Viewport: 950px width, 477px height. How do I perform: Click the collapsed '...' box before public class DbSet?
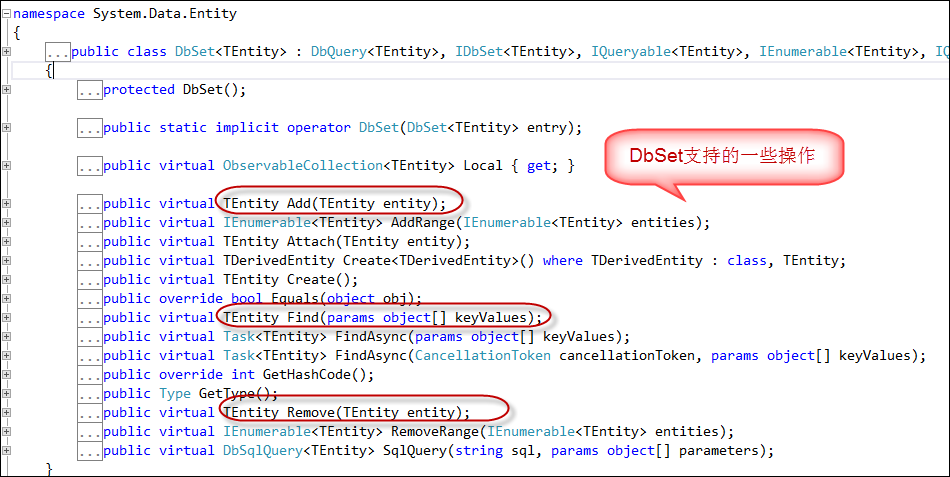pyautogui.click(x=58, y=52)
